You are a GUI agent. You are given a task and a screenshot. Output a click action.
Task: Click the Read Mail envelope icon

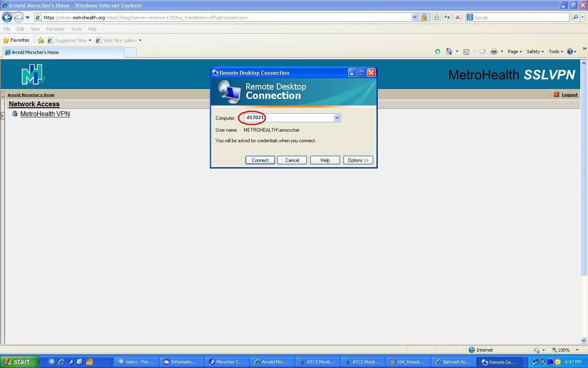pyautogui.click(x=482, y=52)
